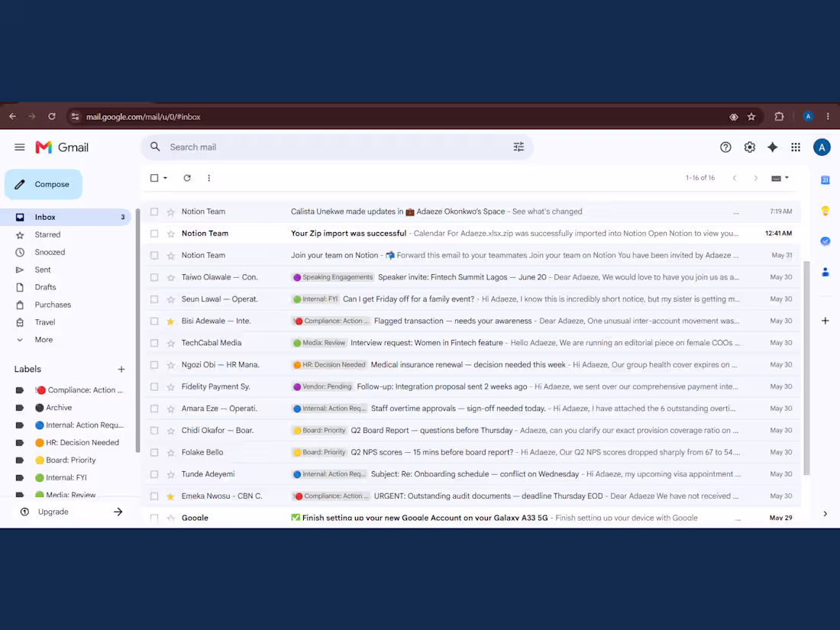Compose a new email

pyautogui.click(x=44, y=184)
